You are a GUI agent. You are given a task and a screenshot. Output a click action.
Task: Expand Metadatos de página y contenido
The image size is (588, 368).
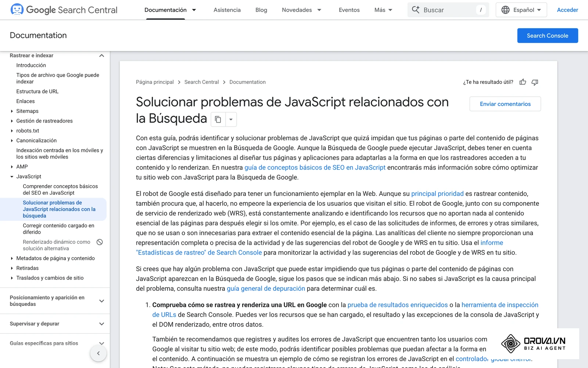coord(12,258)
